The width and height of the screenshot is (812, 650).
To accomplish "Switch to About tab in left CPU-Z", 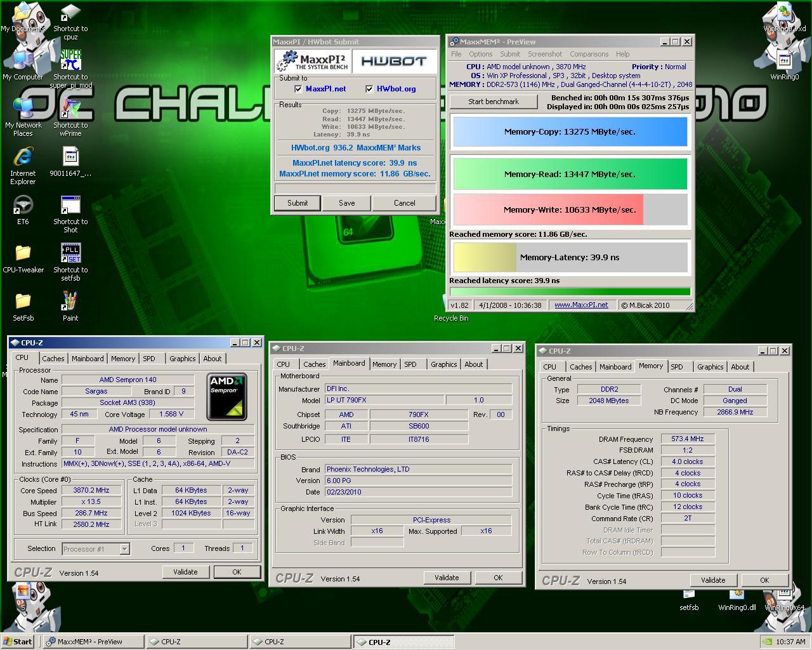I will pyautogui.click(x=213, y=359).
